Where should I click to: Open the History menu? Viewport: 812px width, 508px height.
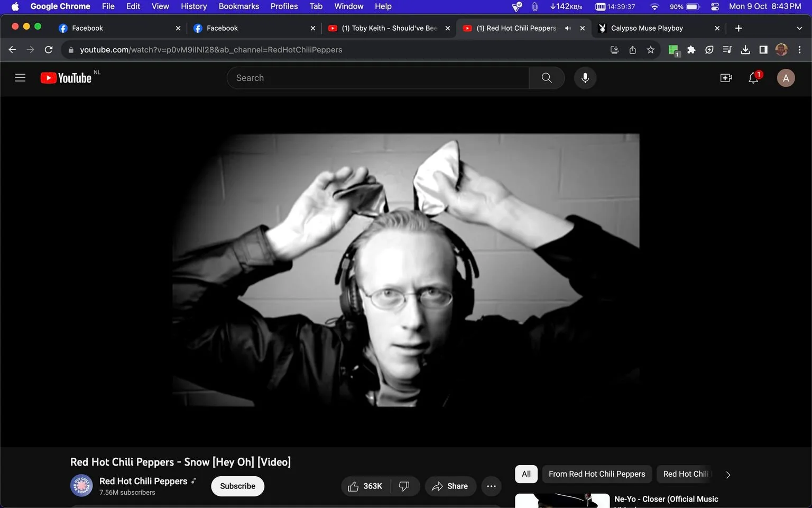193,6
